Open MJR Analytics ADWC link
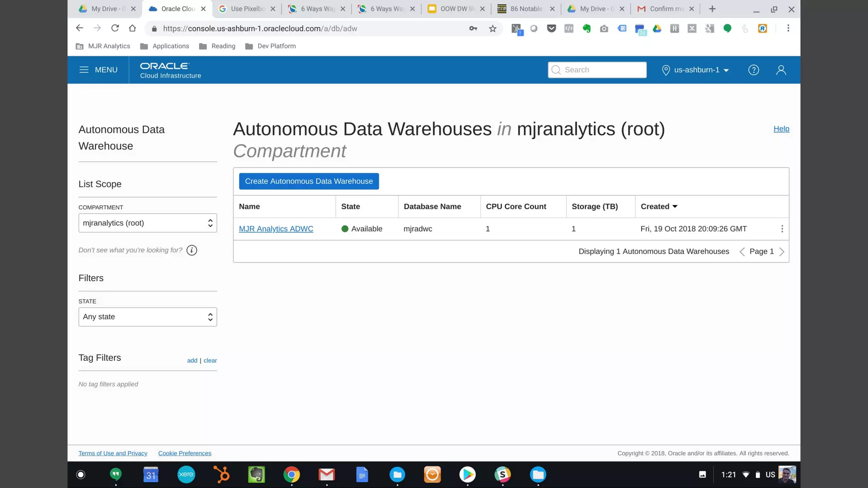 pyautogui.click(x=276, y=229)
